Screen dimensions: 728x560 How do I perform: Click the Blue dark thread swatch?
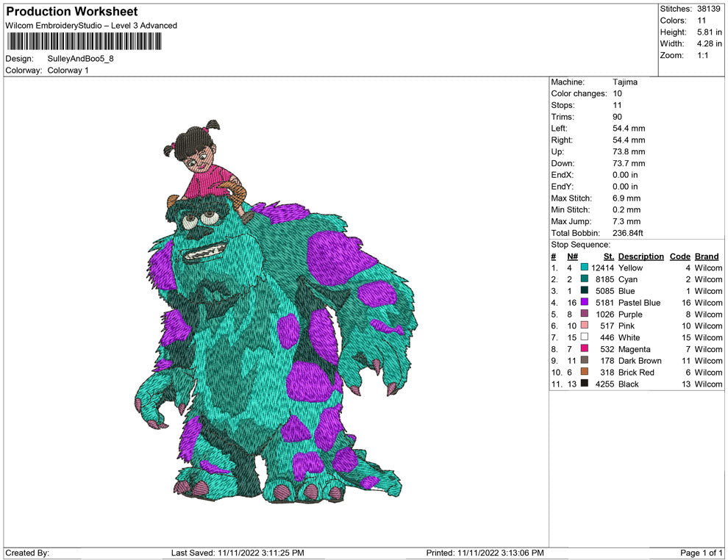click(x=585, y=290)
